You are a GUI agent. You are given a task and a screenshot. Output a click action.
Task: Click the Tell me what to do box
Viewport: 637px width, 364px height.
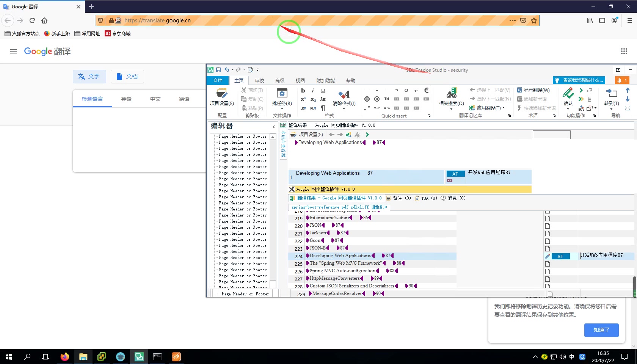coord(579,80)
